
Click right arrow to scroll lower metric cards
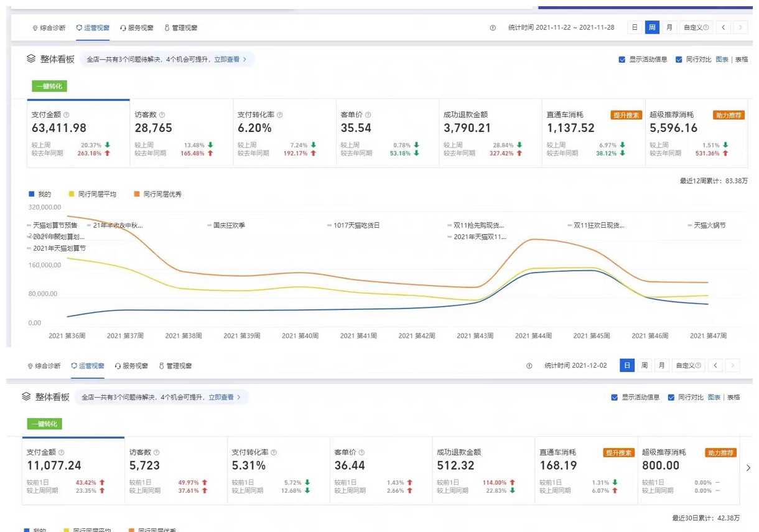pyautogui.click(x=748, y=468)
